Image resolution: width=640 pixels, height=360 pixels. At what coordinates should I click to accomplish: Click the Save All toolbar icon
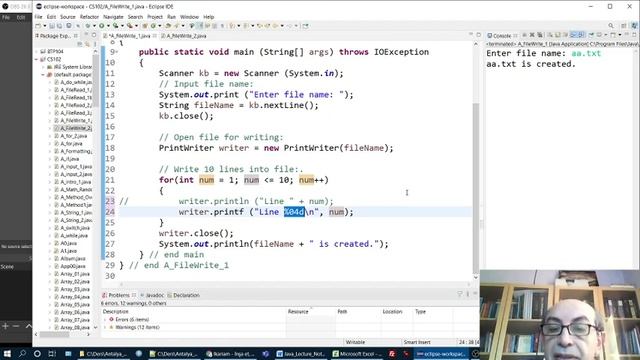click(60, 26)
